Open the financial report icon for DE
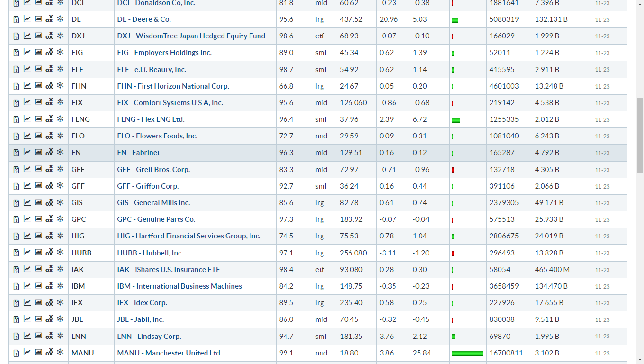 click(x=16, y=19)
